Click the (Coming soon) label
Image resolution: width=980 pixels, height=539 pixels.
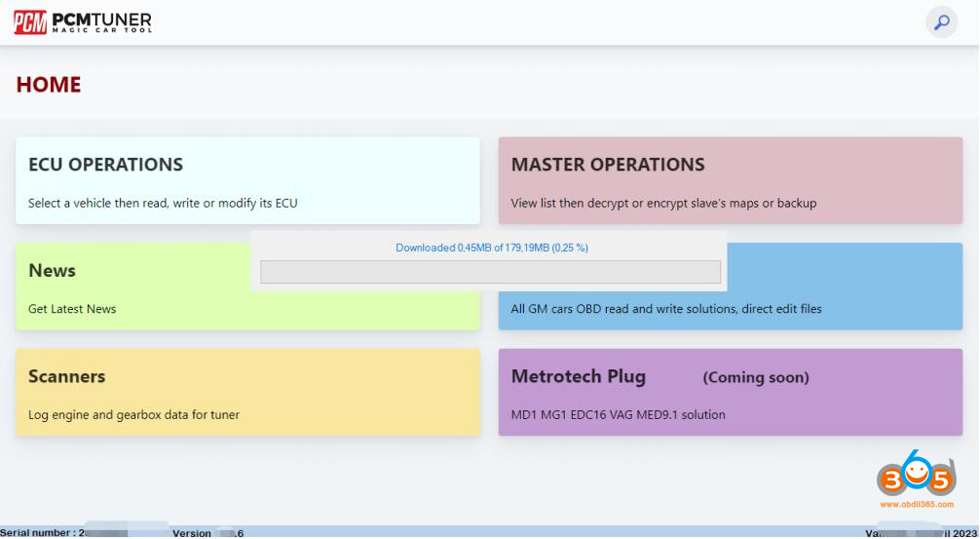756,377
